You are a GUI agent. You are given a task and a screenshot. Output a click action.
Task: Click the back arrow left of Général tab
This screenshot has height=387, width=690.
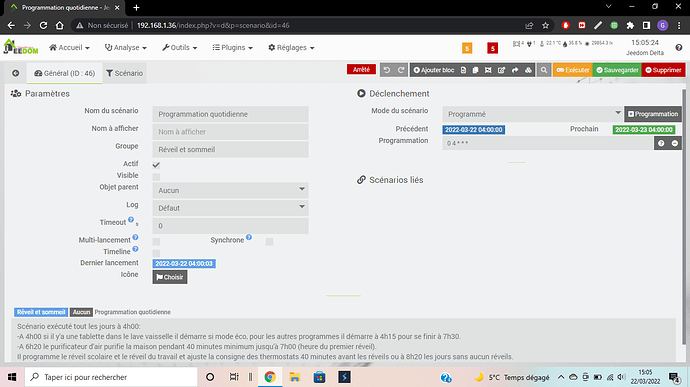coord(16,73)
